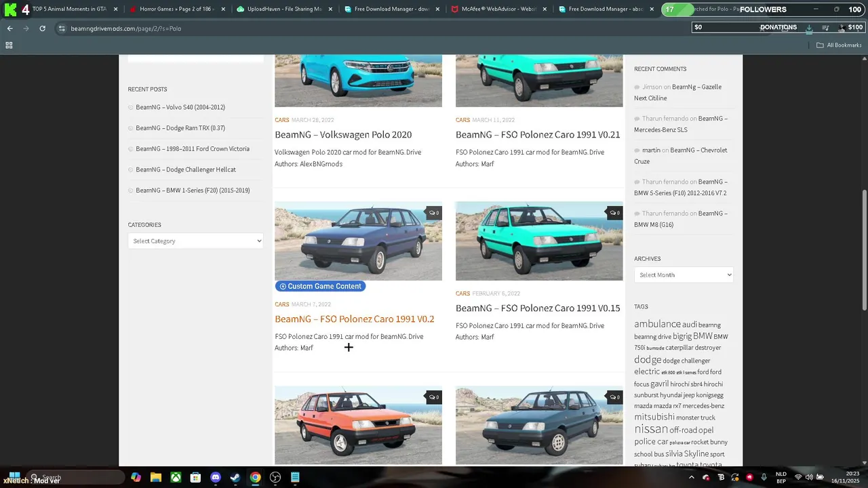Open orange Polonez car thumbnail

tap(358, 425)
